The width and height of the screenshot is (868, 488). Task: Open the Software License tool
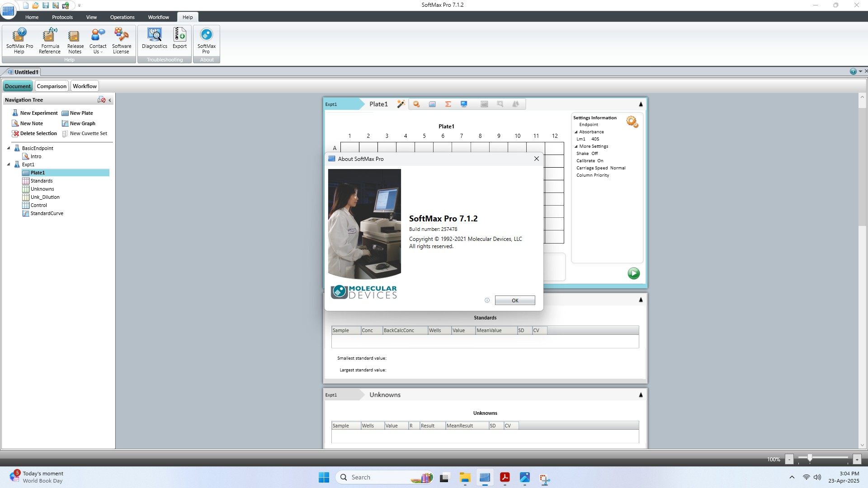(121, 41)
